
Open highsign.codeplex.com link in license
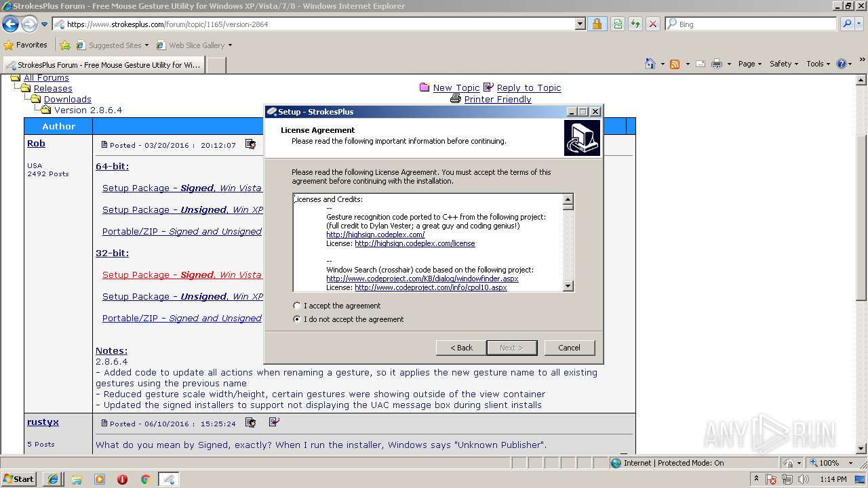pyautogui.click(x=375, y=235)
